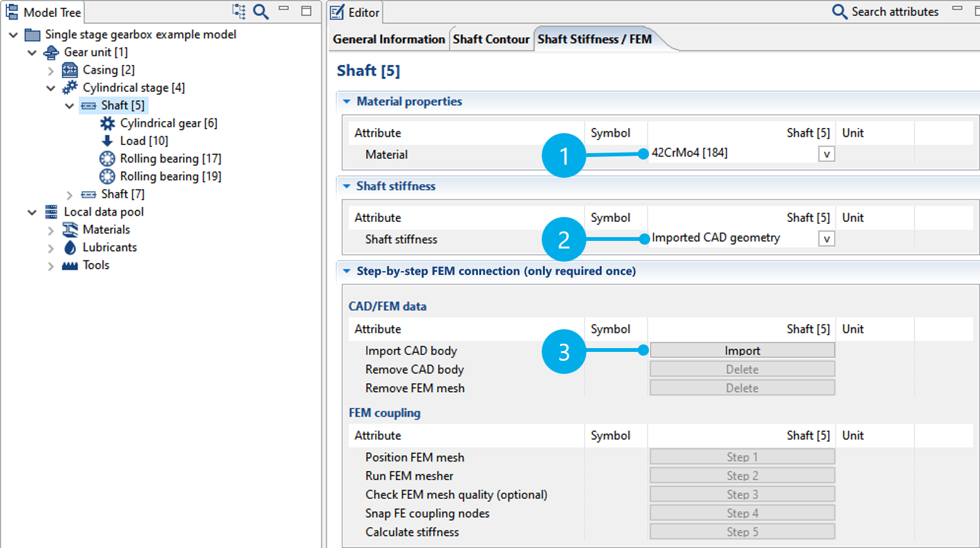Minimize the Editor panel
980x548 pixels.
(957, 8)
